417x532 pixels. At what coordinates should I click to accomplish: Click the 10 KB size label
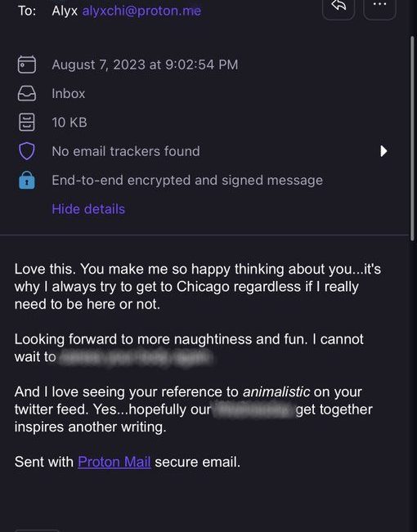(x=69, y=122)
